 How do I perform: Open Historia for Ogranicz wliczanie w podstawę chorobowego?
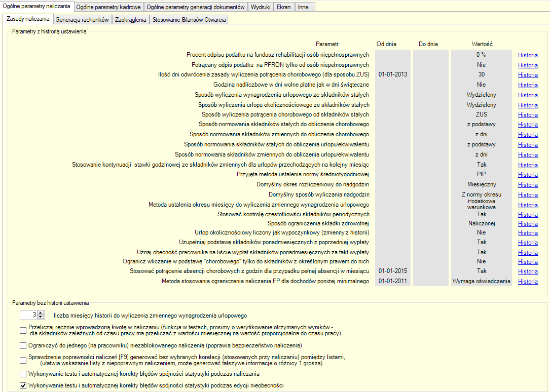tap(528, 262)
